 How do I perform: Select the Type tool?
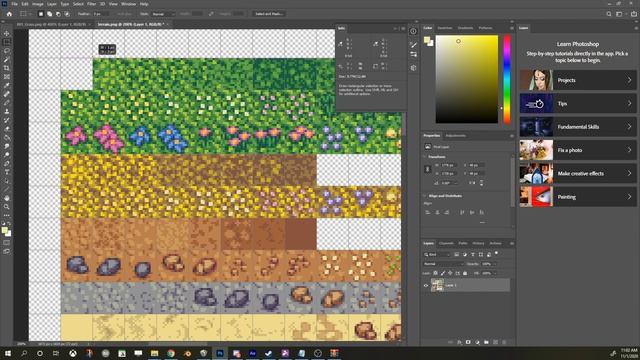[x=7, y=172]
